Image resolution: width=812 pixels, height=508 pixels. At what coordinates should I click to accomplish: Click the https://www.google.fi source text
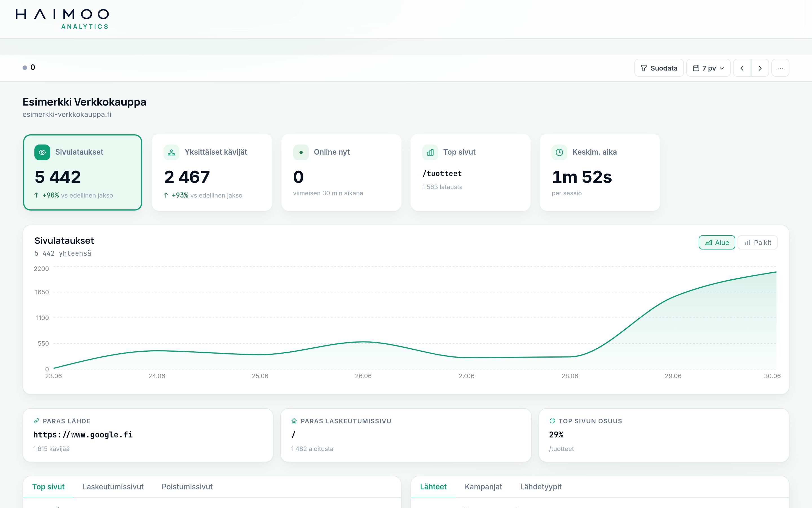click(x=83, y=435)
